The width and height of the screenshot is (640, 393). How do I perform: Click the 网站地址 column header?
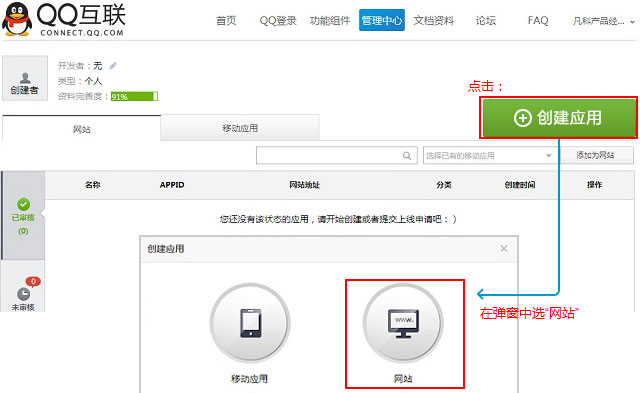click(x=304, y=185)
